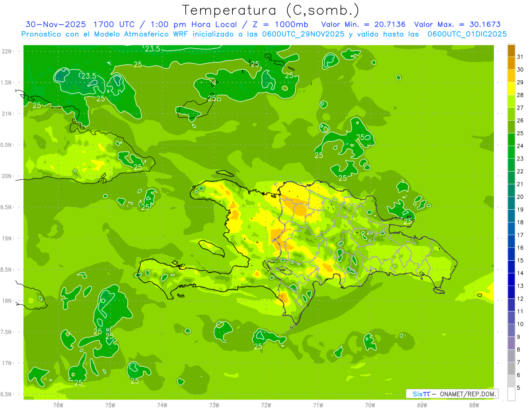The height and width of the screenshot is (411, 532).
Task: Pick the color bar segment between 30 and 31
Action: coord(511,63)
